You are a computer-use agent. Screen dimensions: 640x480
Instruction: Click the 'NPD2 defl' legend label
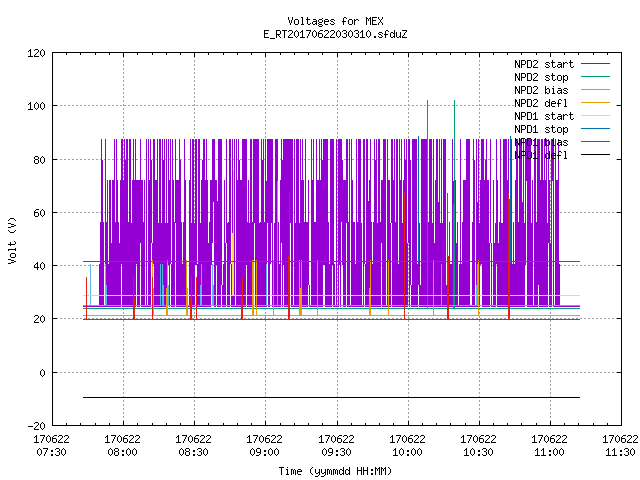pyautogui.click(x=541, y=103)
